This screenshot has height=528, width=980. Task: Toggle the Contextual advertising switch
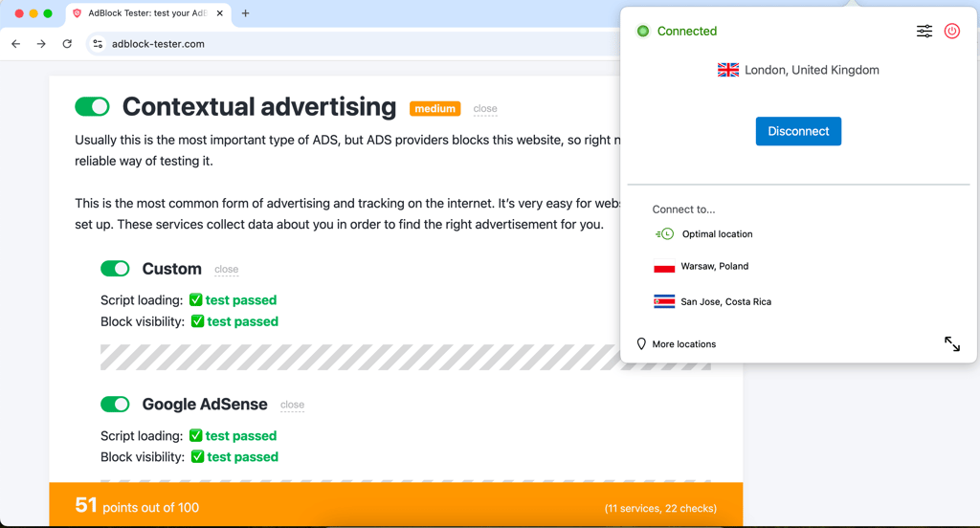click(x=92, y=106)
